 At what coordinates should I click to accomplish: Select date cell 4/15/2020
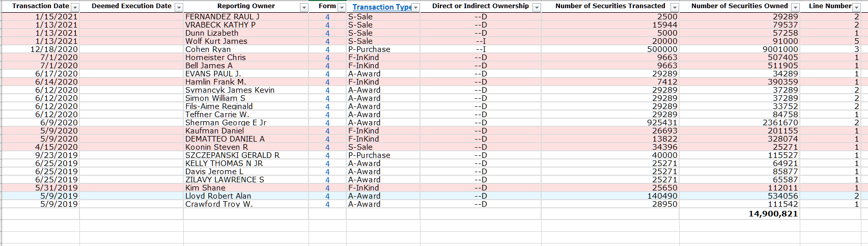(x=41, y=147)
